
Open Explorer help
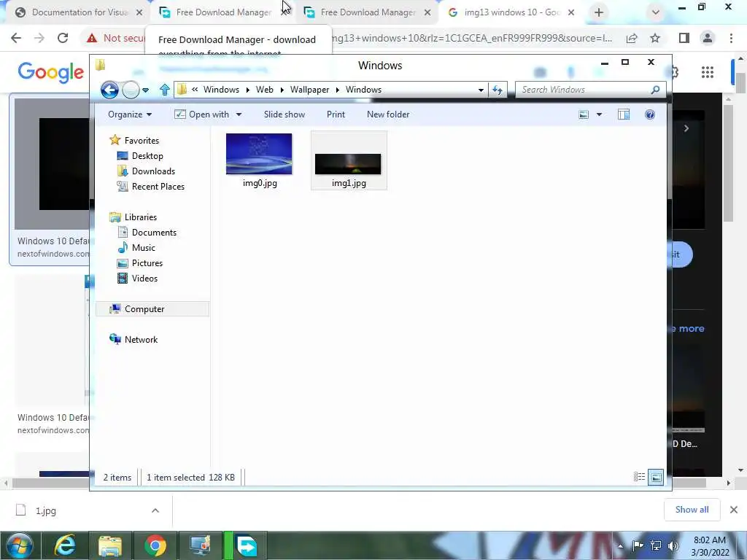pyautogui.click(x=650, y=114)
